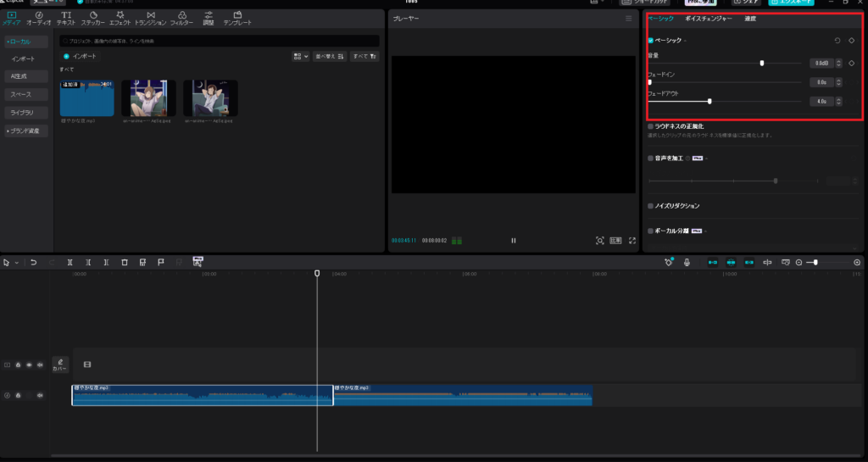The image size is (868, 462).
Task: Adjust the 音量 value with its stepper
Action: point(838,63)
